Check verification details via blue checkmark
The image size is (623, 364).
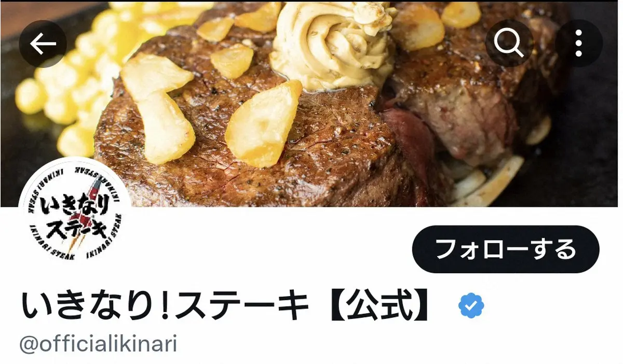(x=471, y=306)
